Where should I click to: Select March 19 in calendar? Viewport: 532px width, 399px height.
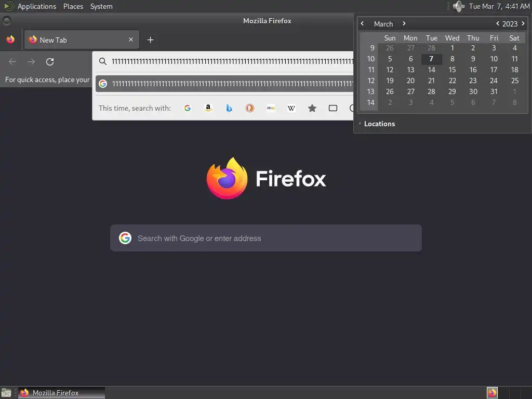pos(390,81)
